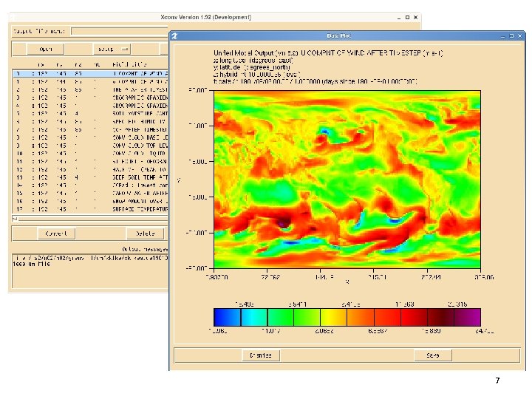Image resolution: width=532 pixels, height=399 pixels.
Task: Open the Setup dropdown in Xconv window
Action: [112, 50]
